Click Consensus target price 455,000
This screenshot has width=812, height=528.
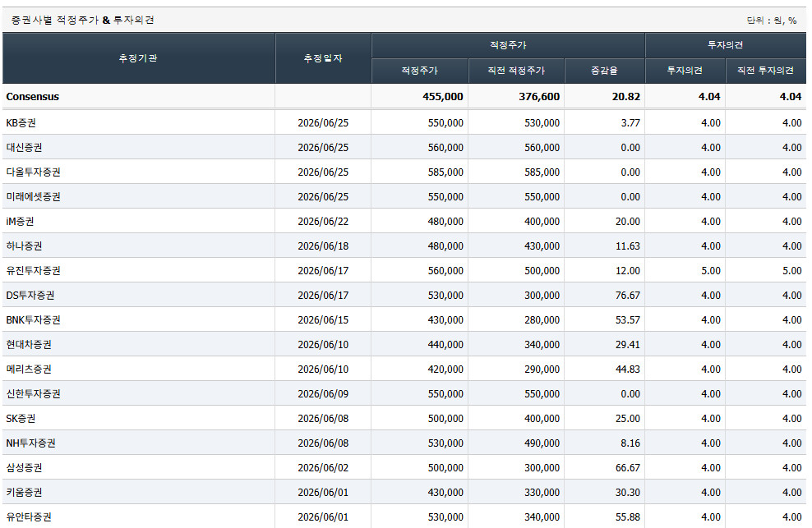443,97
